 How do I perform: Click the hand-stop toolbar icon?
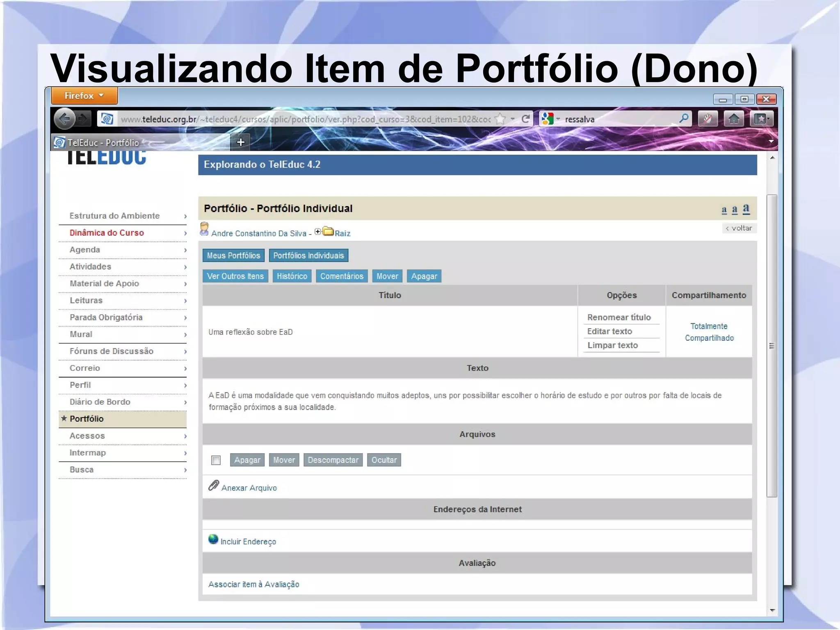pyautogui.click(x=708, y=119)
